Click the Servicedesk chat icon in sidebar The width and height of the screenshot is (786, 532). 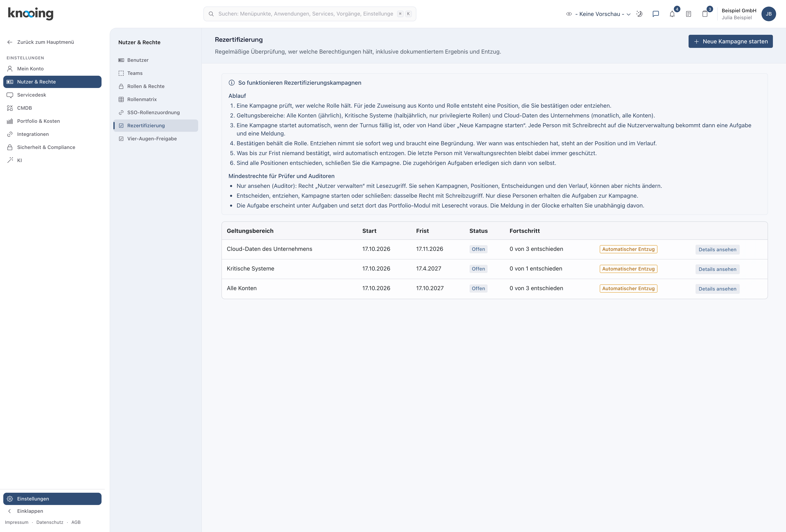[x=10, y=95]
